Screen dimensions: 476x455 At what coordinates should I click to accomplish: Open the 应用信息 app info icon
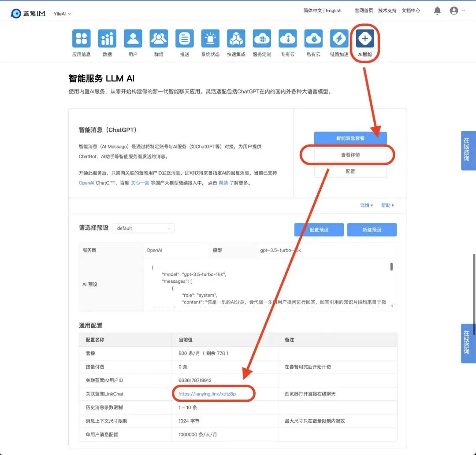click(x=82, y=38)
